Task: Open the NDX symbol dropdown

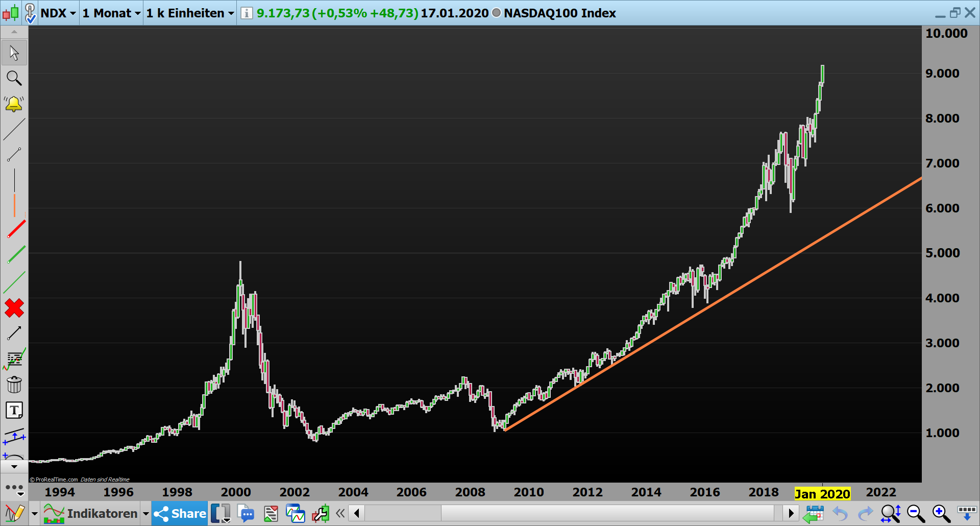Action: tap(57, 13)
